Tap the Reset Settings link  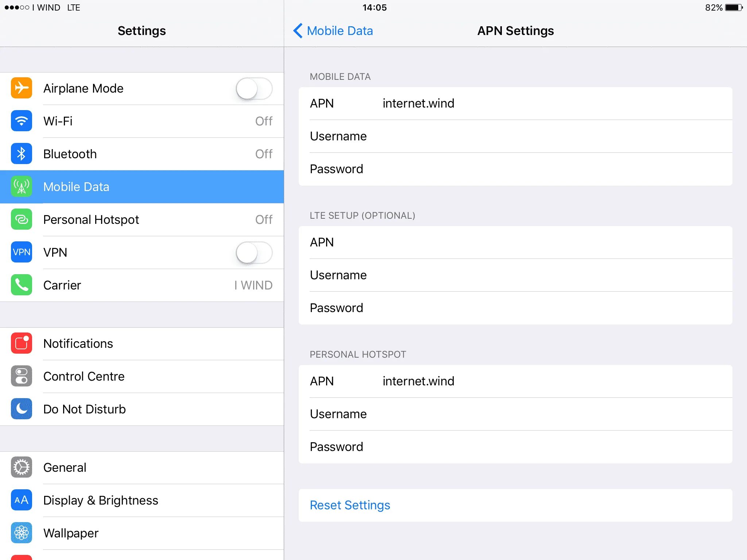(350, 505)
